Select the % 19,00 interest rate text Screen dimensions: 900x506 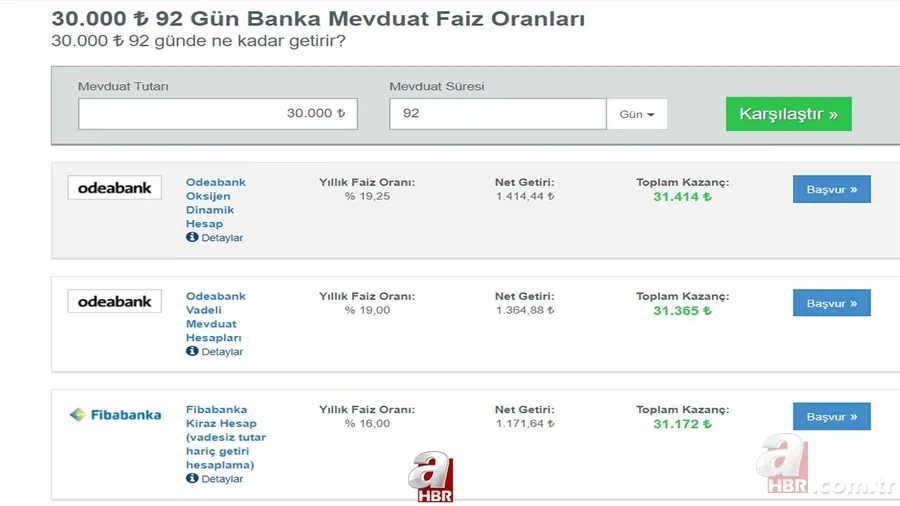(367, 310)
